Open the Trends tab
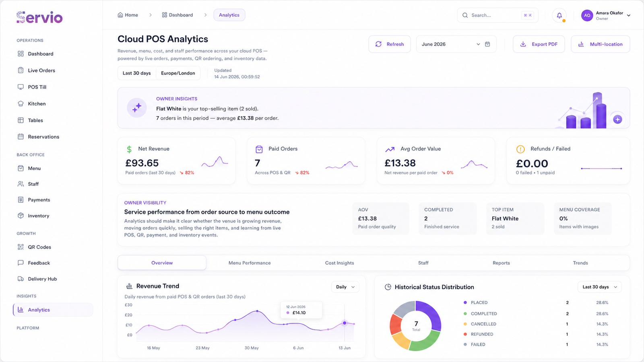Image resolution: width=644 pixels, height=362 pixels. coord(580,263)
